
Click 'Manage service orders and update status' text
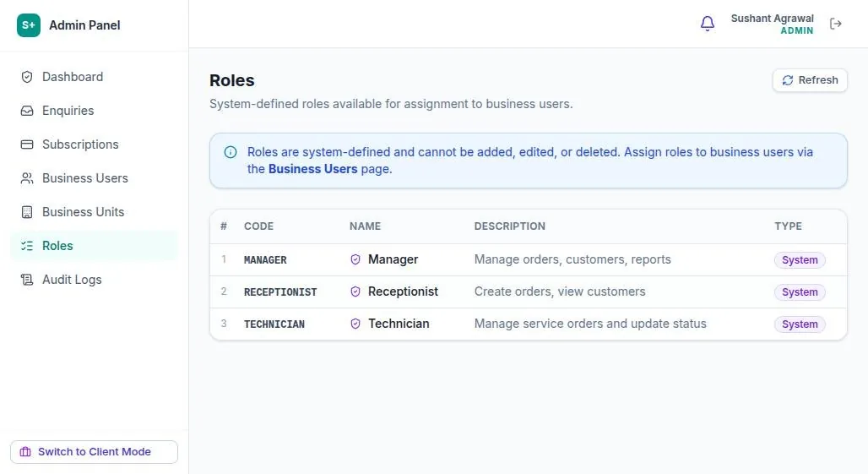(x=590, y=324)
